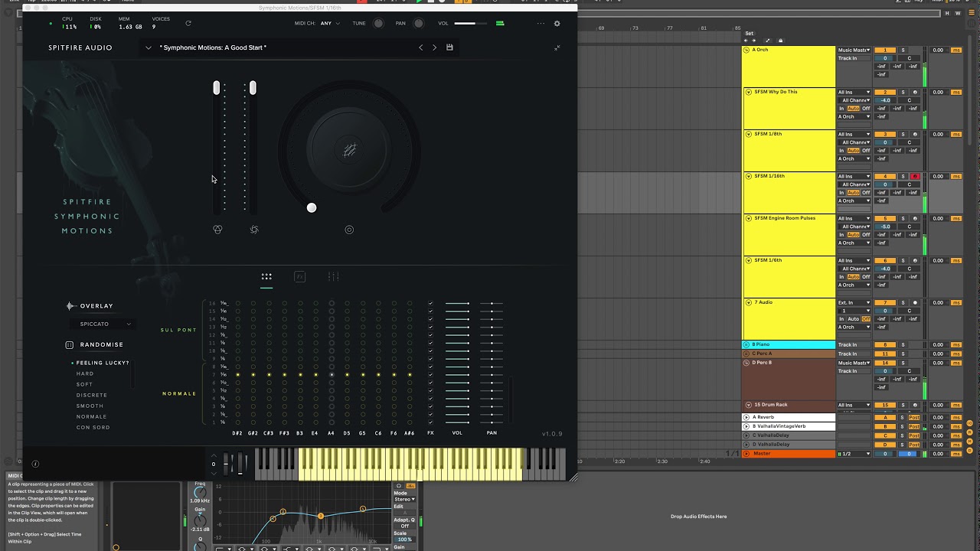Open the All Ins dropdown for SFSM 1/8th
Viewport: 980px width, 551px height.
[854, 134]
